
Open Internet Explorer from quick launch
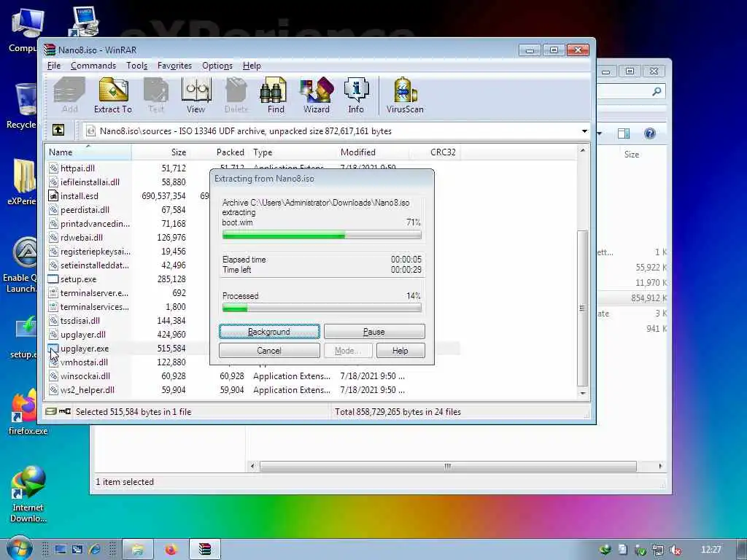tap(94, 550)
